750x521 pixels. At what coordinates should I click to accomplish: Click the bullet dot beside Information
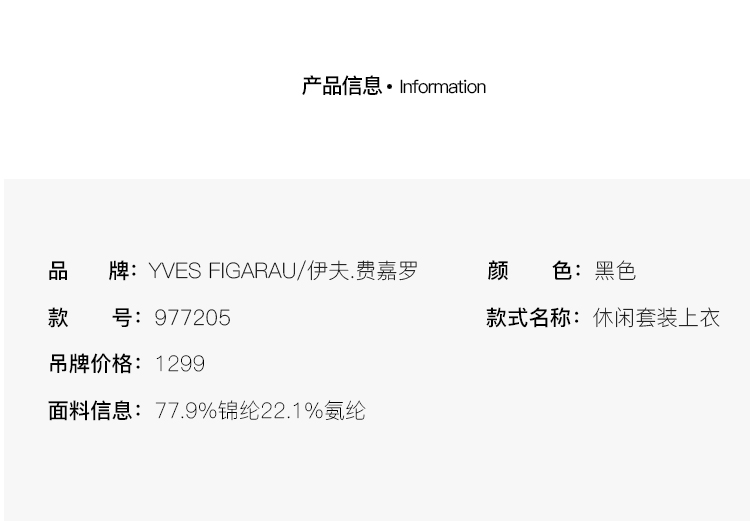pyautogui.click(x=390, y=87)
